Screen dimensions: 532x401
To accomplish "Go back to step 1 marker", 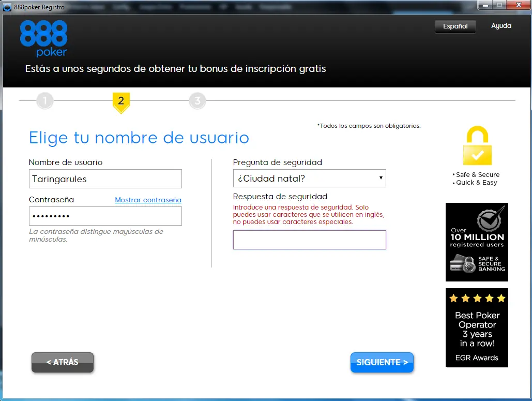I will coord(45,101).
